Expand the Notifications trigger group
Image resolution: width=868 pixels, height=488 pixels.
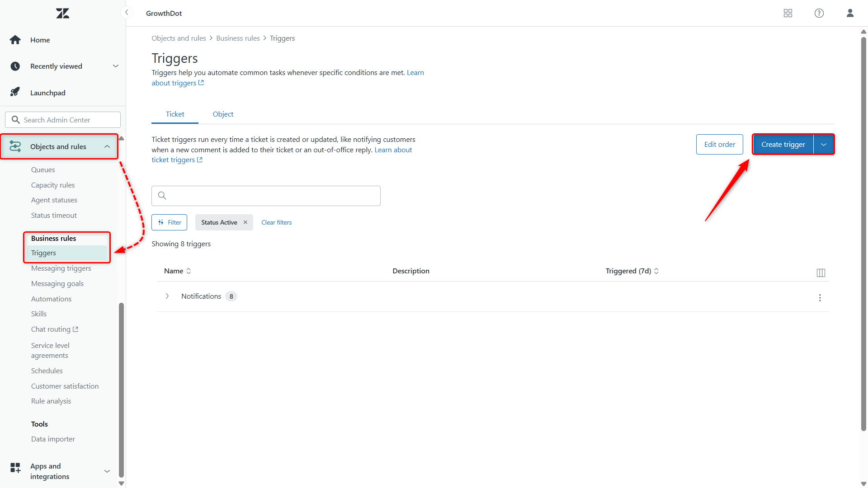coord(167,296)
